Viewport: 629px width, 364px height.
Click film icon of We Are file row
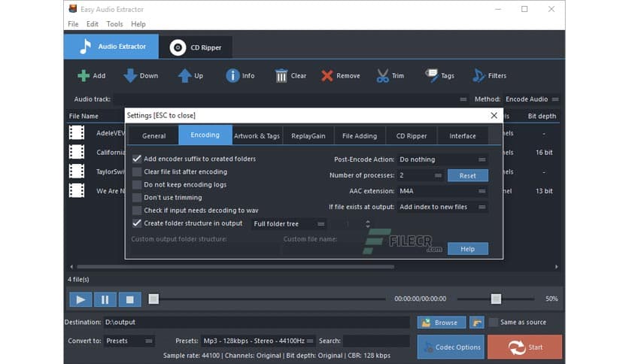click(x=77, y=190)
